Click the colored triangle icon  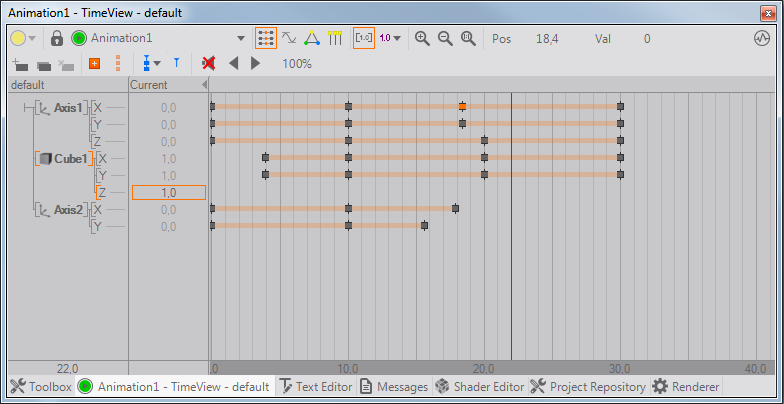312,38
